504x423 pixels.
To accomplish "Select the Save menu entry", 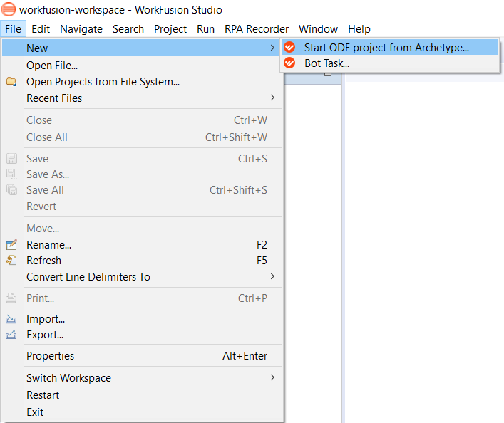I will tap(141, 159).
